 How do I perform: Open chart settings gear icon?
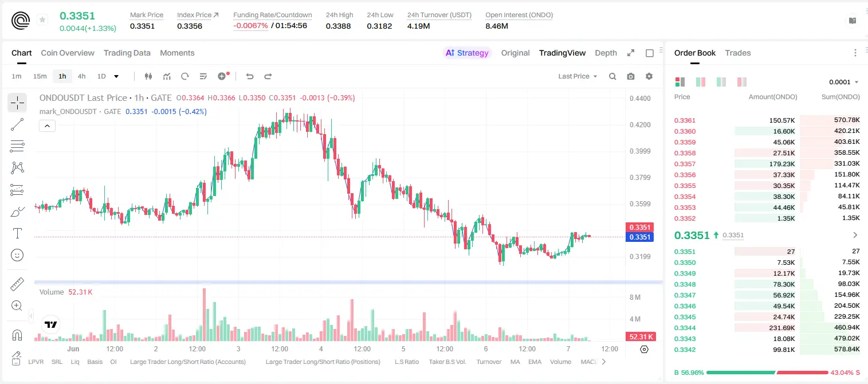coord(649,76)
